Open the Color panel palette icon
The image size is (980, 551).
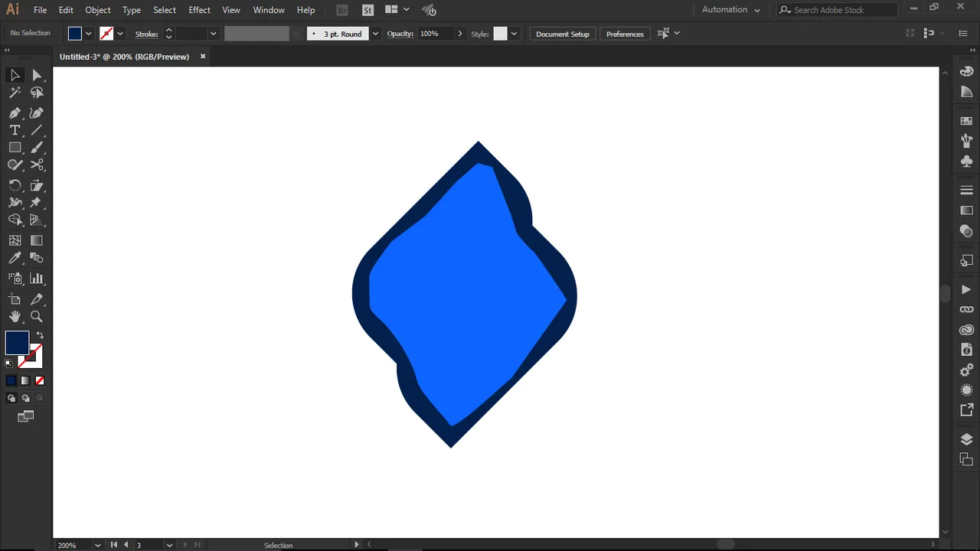(966, 71)
